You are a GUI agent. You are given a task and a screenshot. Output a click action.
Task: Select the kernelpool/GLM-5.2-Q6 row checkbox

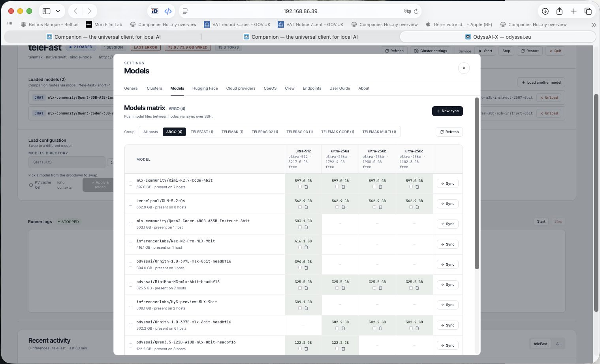pyautogui.click(x=130, y=204)
